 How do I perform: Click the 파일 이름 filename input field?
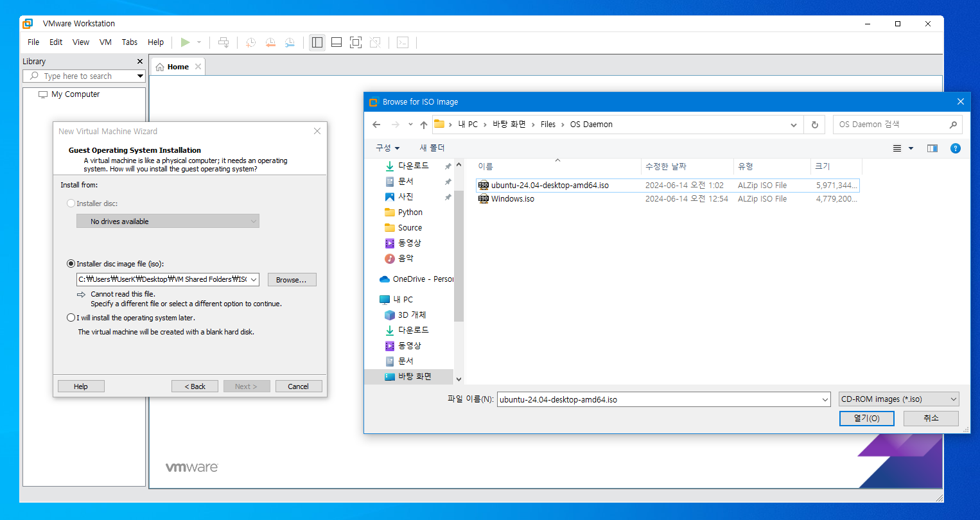coord(659,399)
